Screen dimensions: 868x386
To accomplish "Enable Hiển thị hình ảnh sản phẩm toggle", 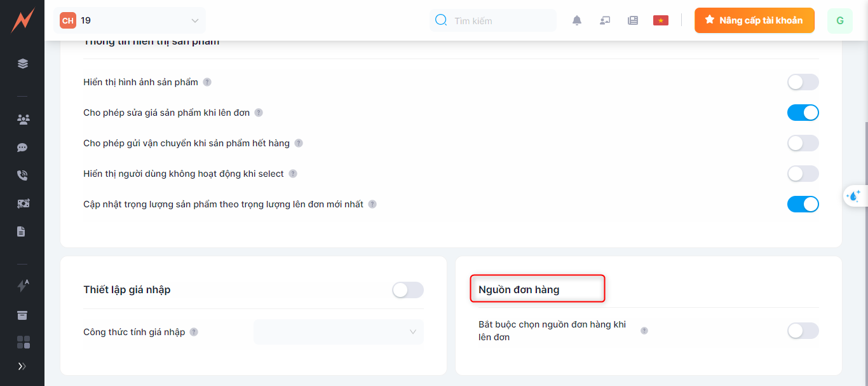I will tap(803, 82).
